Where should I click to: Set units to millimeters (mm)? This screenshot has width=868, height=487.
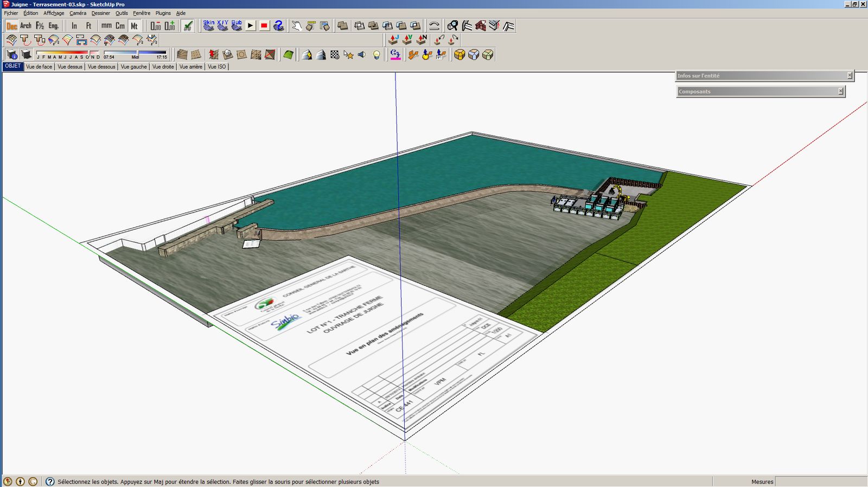tap(106, 26)
